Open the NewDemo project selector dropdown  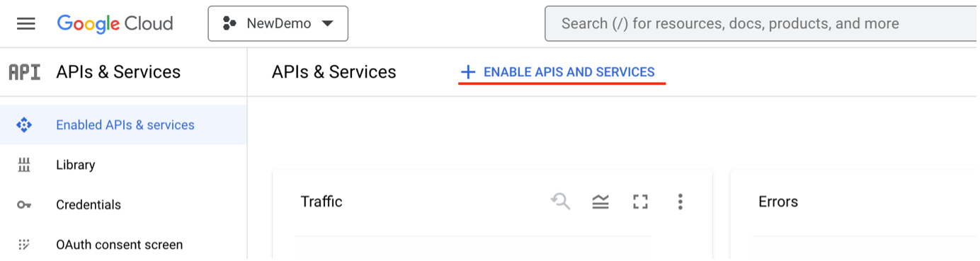point(278,23)
